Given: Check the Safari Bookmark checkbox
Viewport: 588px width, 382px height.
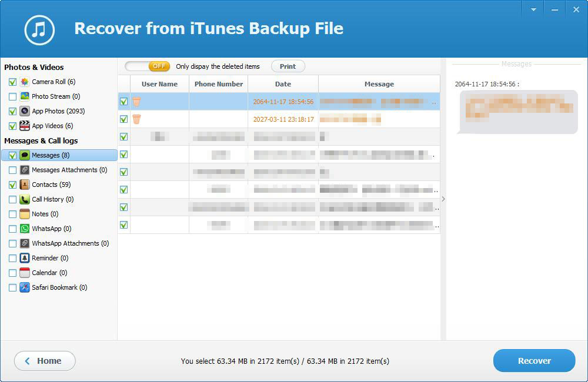Looking at the screenshot, I should click(x=13, y=287).
